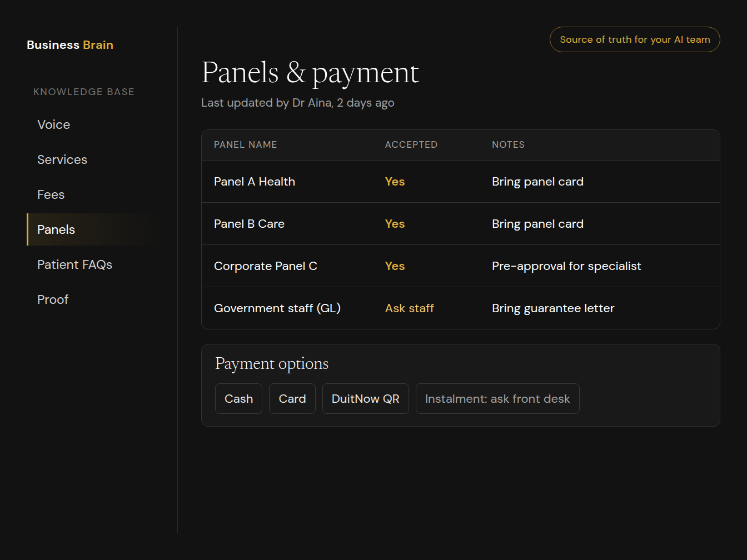Click the 'Ask staff' value for Government staff
This screenshot has width=747, height=560.
410,308
